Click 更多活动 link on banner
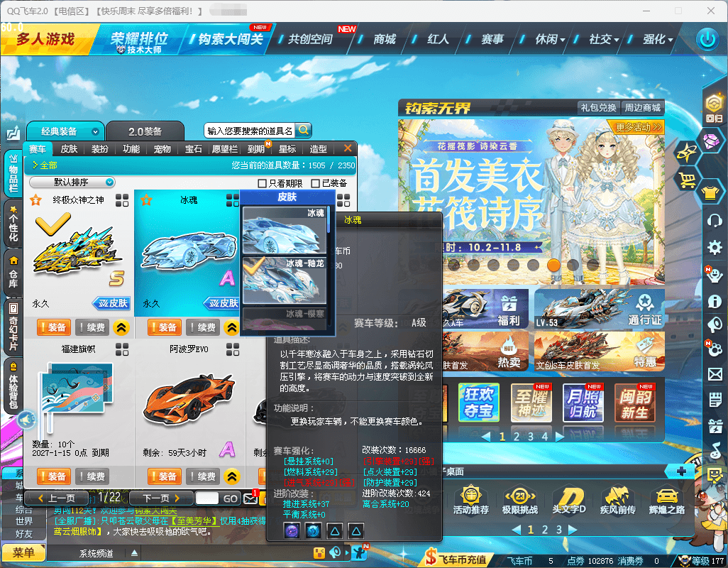This screenshot has width=728, height=568. (637, 127)
